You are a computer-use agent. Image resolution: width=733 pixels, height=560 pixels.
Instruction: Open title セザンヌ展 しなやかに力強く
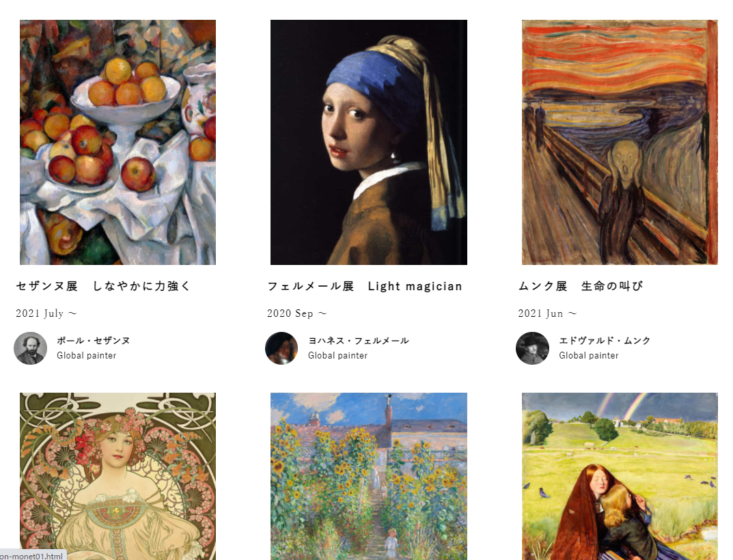103,286
